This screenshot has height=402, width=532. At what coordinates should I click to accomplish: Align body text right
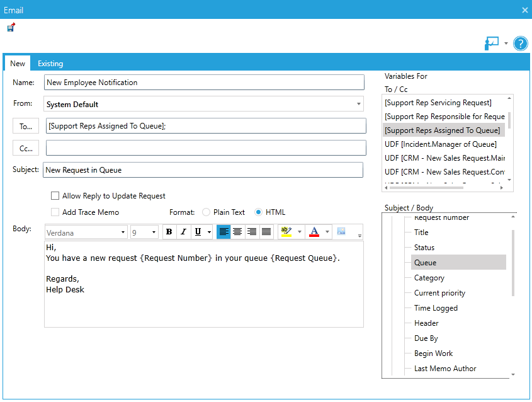(x=252, y=232)
